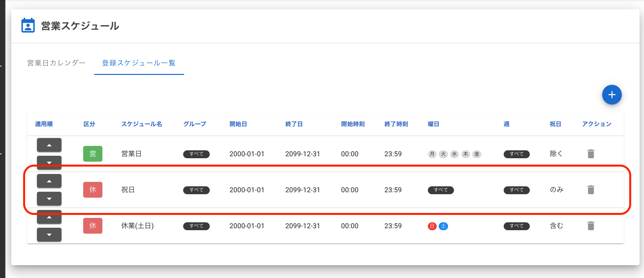Move 祝日 schedule down in order
Image resolution: width=644 pixels, height=278 pixels.
[x=49, y=199]
